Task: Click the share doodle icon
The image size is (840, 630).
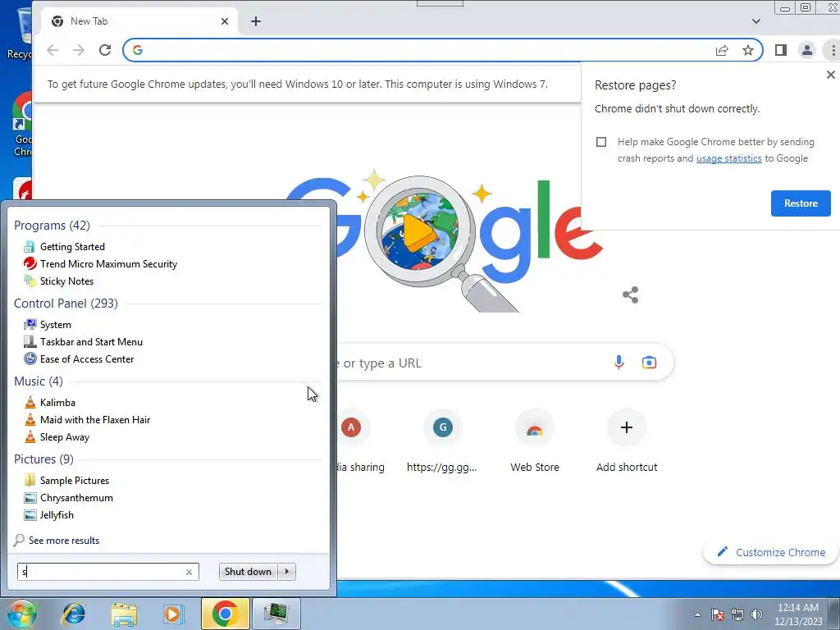Action: tap(631, 294)
